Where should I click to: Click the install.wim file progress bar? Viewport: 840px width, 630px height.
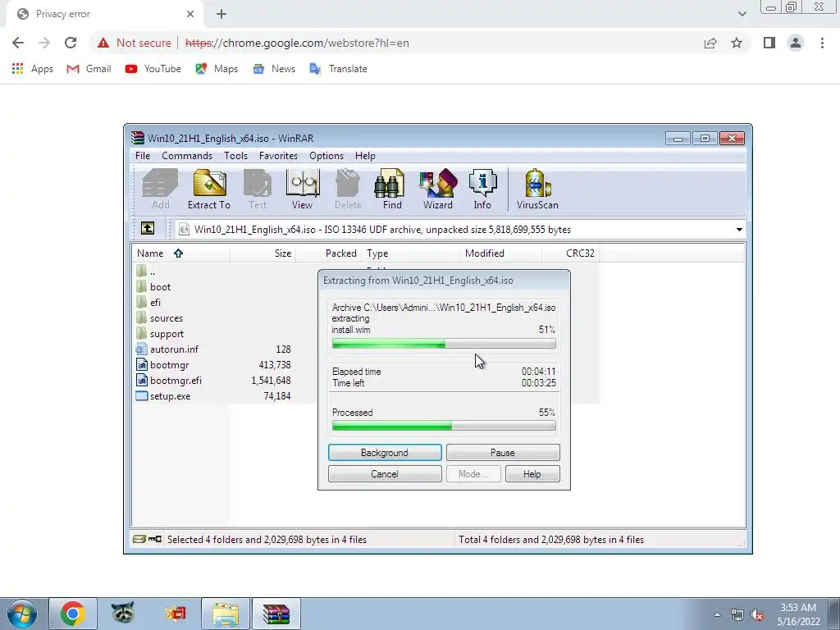tap(444, 344)
